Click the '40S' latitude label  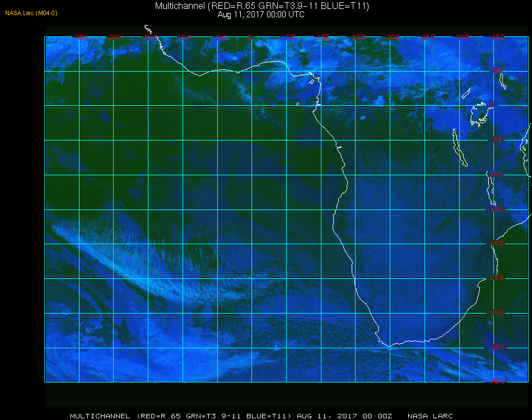(x=498, y=381)
